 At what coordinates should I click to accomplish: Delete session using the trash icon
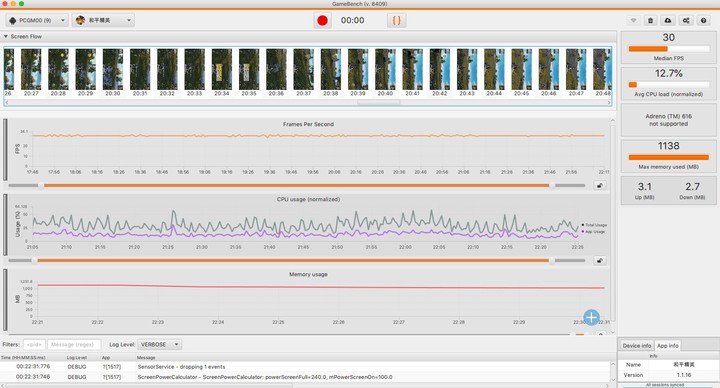click(650, 21)
